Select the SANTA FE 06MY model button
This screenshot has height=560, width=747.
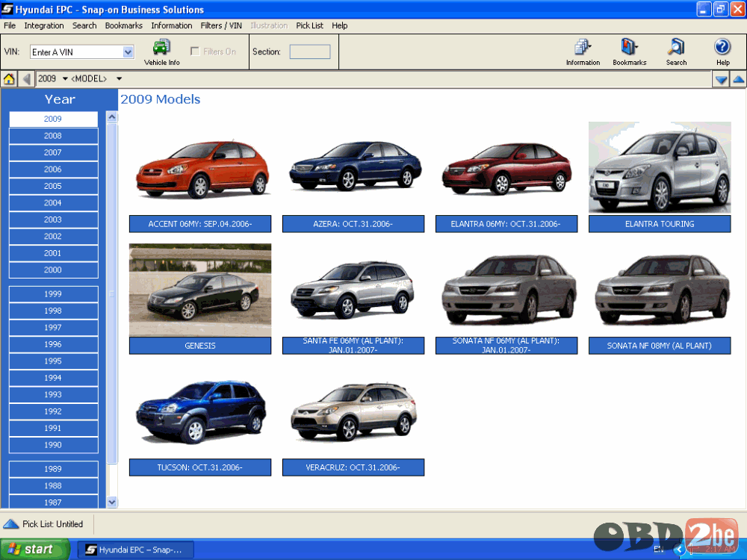coord(353,346)
